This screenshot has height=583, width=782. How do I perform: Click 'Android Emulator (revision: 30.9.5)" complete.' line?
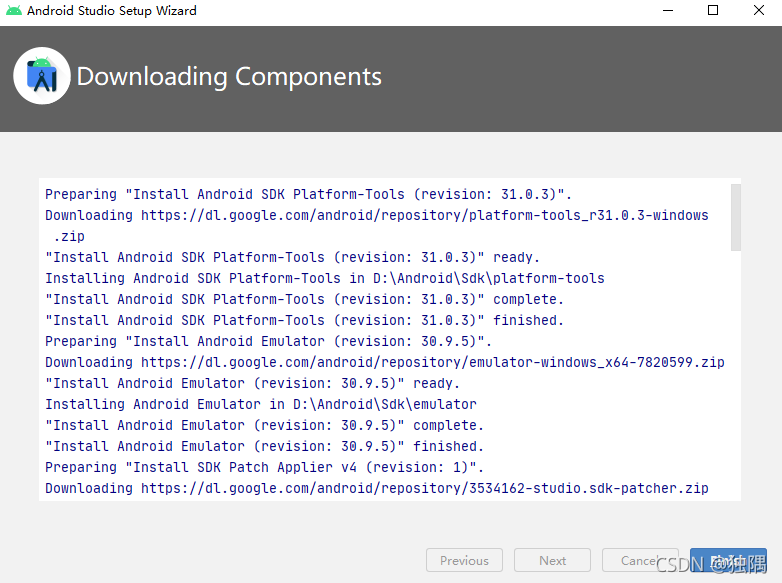click(x=264, y=425)
